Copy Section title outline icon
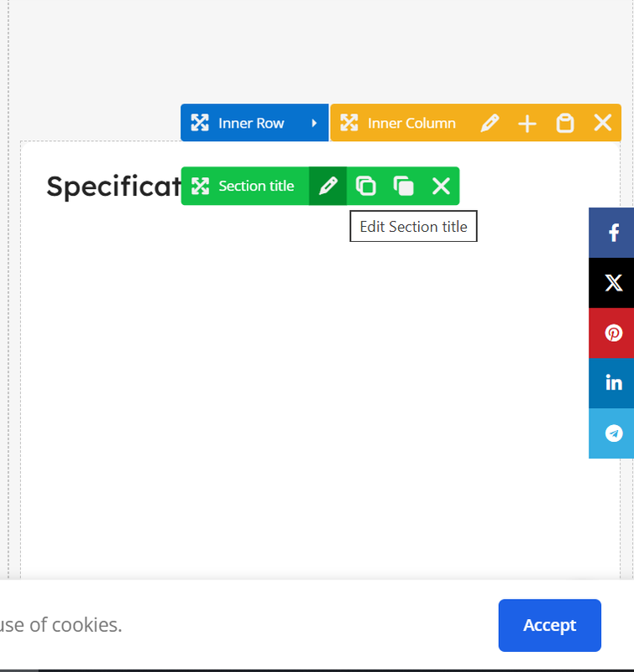 pos(366,186)
